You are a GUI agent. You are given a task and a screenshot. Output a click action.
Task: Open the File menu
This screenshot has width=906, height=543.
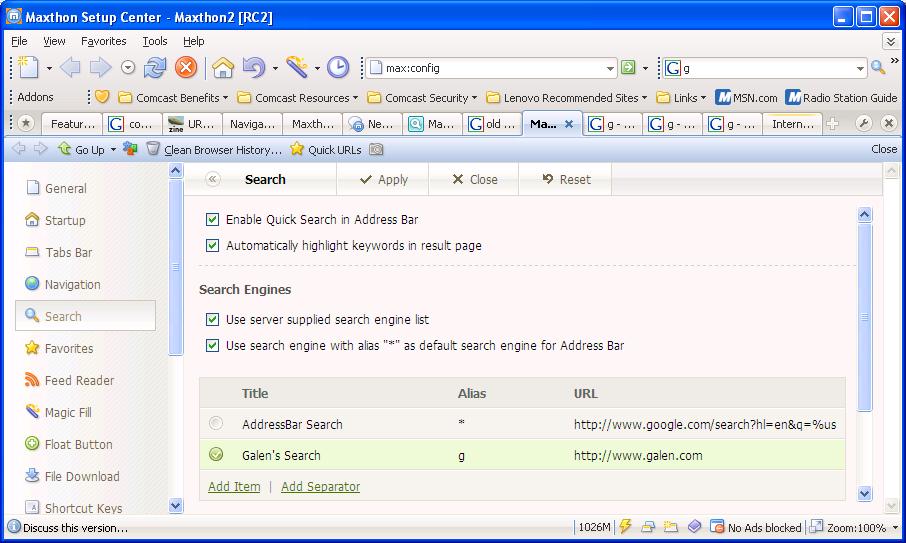pyautogui.click(x=19, y=41)
